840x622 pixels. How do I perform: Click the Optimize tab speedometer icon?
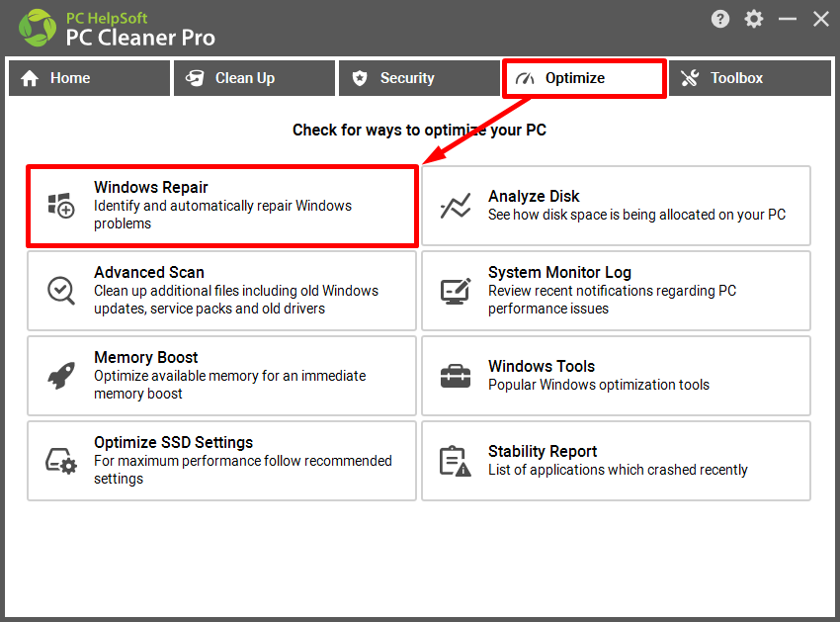point(525,79)
